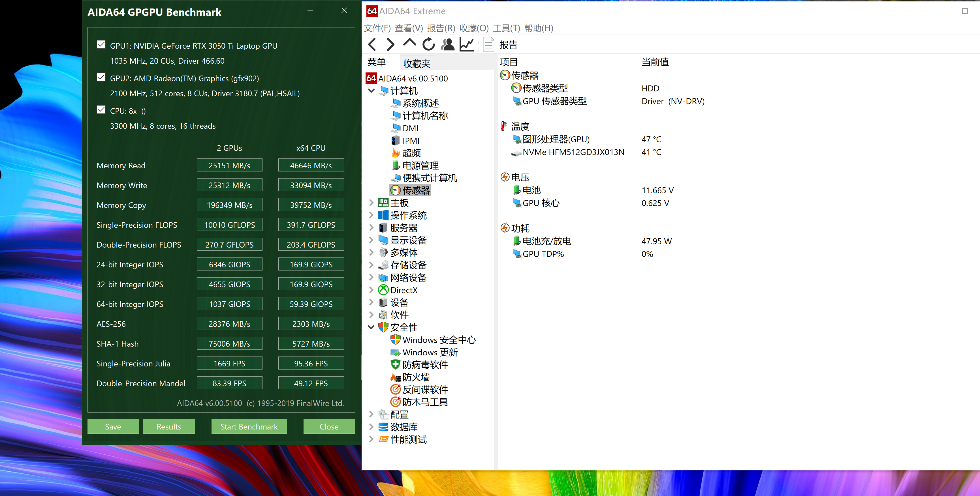Open the 收藏(O) menu

click(474, 28)
